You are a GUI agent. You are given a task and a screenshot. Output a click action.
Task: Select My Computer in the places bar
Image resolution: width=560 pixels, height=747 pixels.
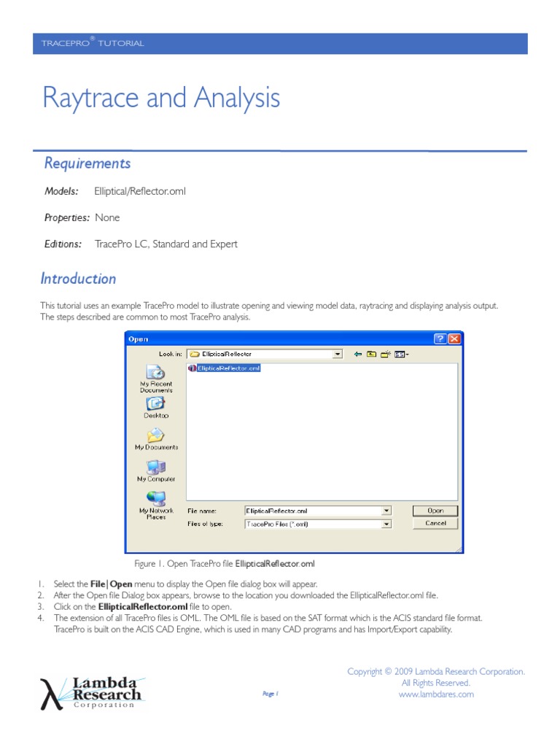[x=156, y=467]
